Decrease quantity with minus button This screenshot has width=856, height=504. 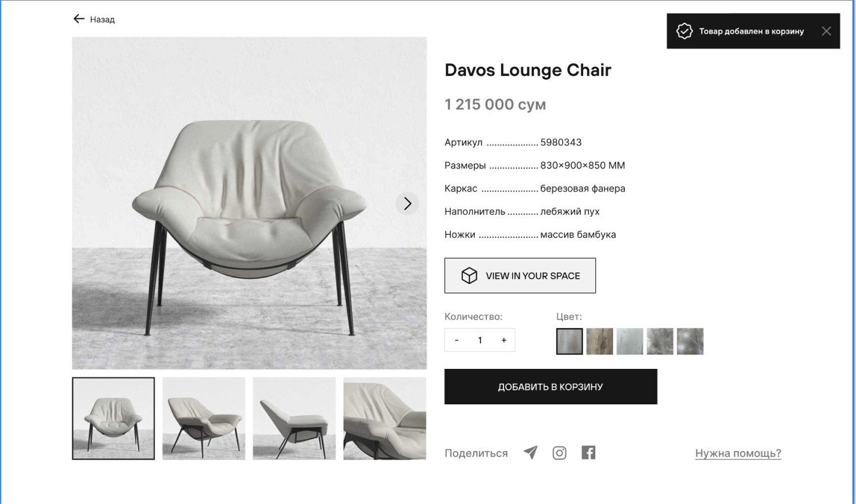tap(457, 340)
